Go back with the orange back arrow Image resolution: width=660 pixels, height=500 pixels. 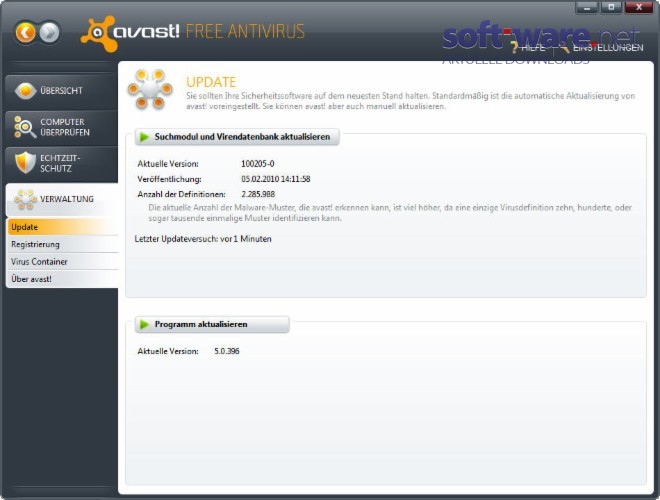25,32
